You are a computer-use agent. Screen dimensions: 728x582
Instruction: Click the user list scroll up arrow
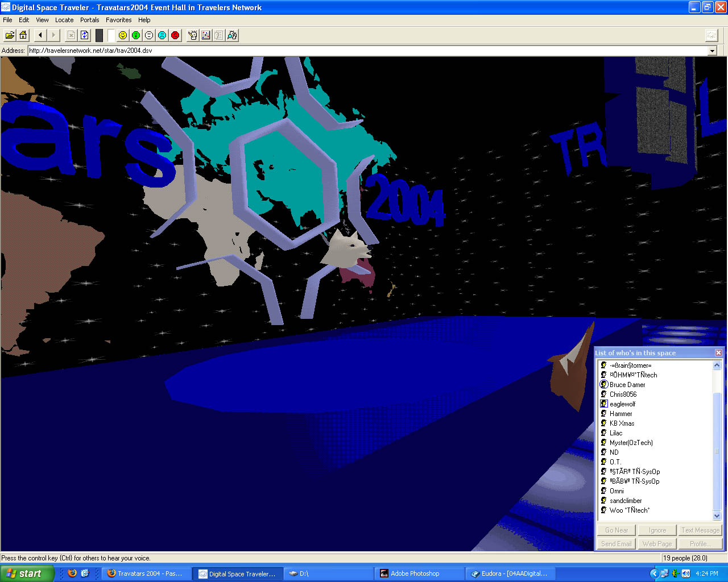coord(717,365)
